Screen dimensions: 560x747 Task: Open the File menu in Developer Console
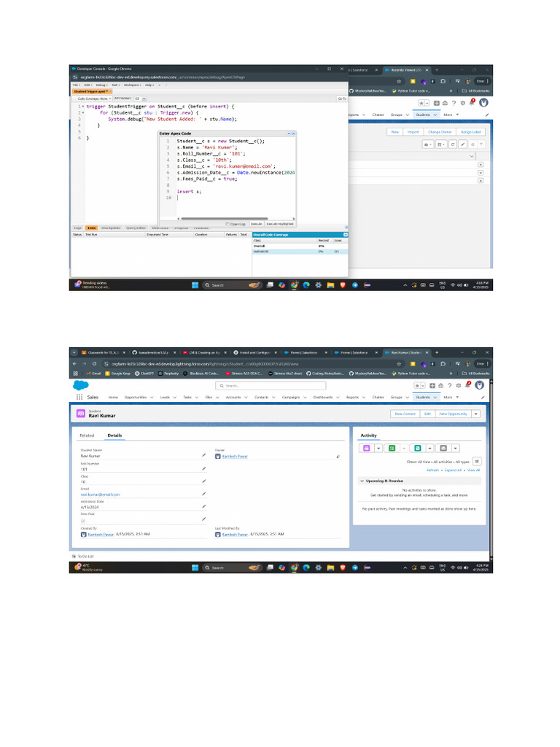click(77, 85)
